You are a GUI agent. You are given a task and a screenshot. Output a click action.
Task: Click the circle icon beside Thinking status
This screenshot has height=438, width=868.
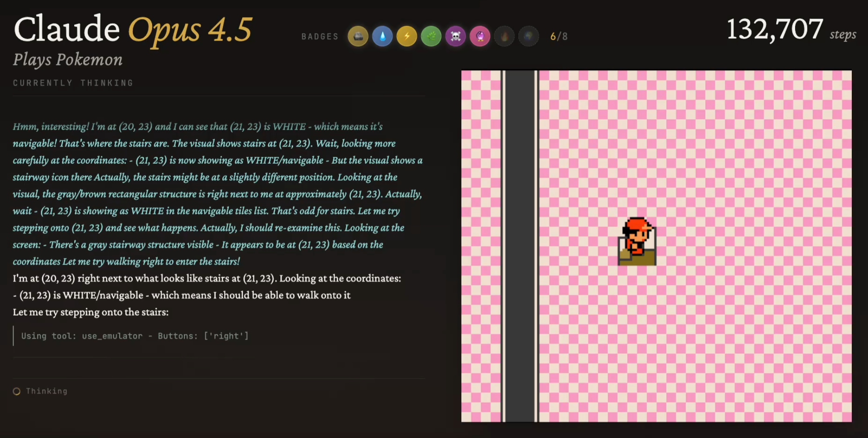click(x=17, y=391)
